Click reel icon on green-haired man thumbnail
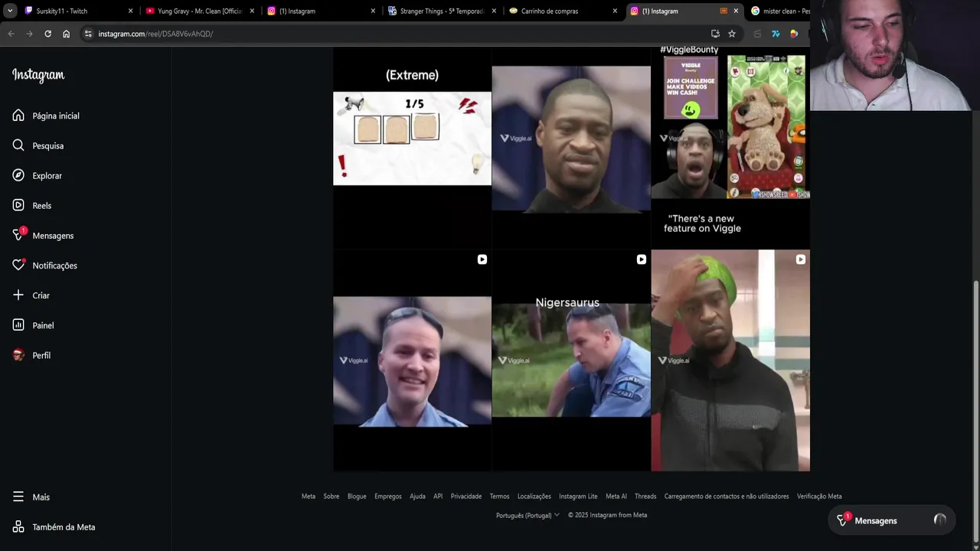Image resolution: width=980 pixels, height=551 pixels. [x=800, y=259]
